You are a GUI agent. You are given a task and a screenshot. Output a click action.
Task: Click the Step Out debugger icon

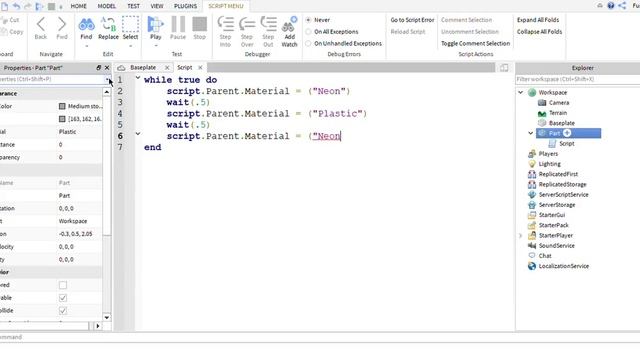coord(268,24)
